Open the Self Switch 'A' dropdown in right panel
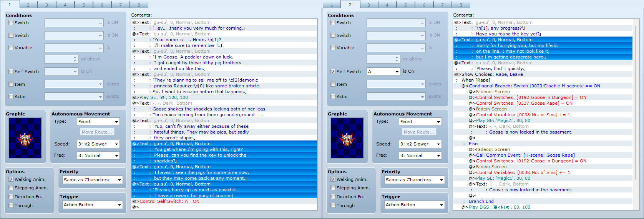Screen dimensions: 644x219 383,72
